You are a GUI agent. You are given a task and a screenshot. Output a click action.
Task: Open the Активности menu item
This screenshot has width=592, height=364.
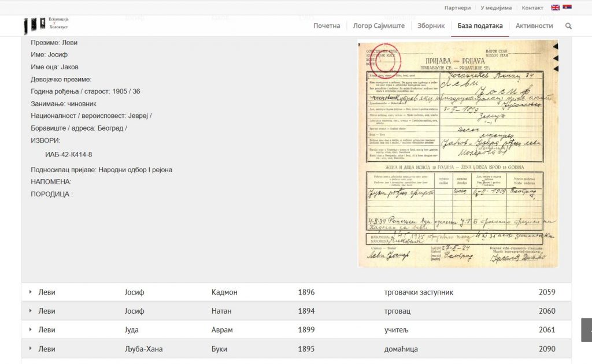point(534,26)
